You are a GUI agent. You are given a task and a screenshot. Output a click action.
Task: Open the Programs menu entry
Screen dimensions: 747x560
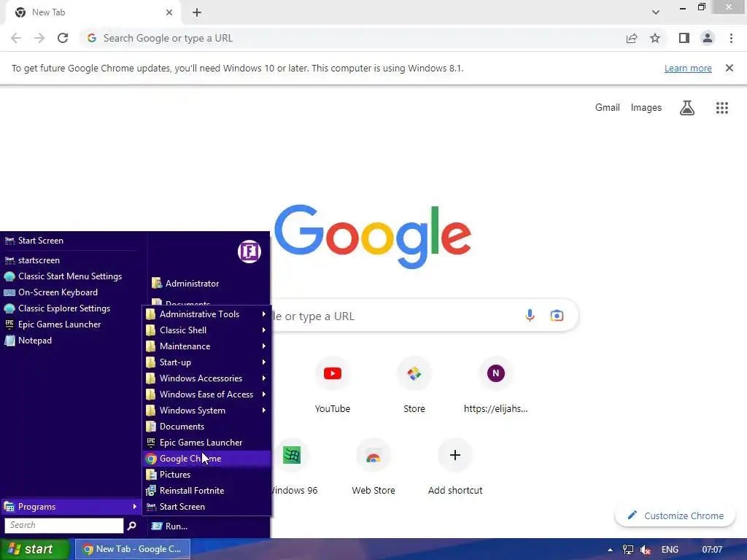[71, 507]
